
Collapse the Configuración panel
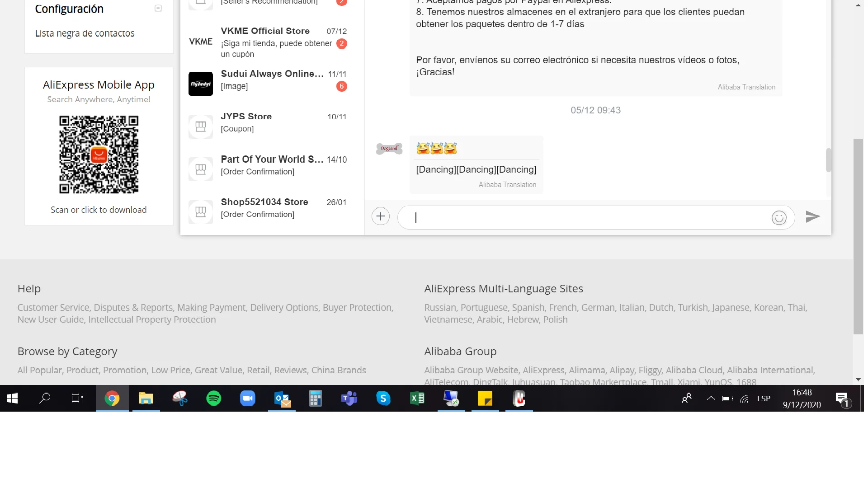(158, 9)
